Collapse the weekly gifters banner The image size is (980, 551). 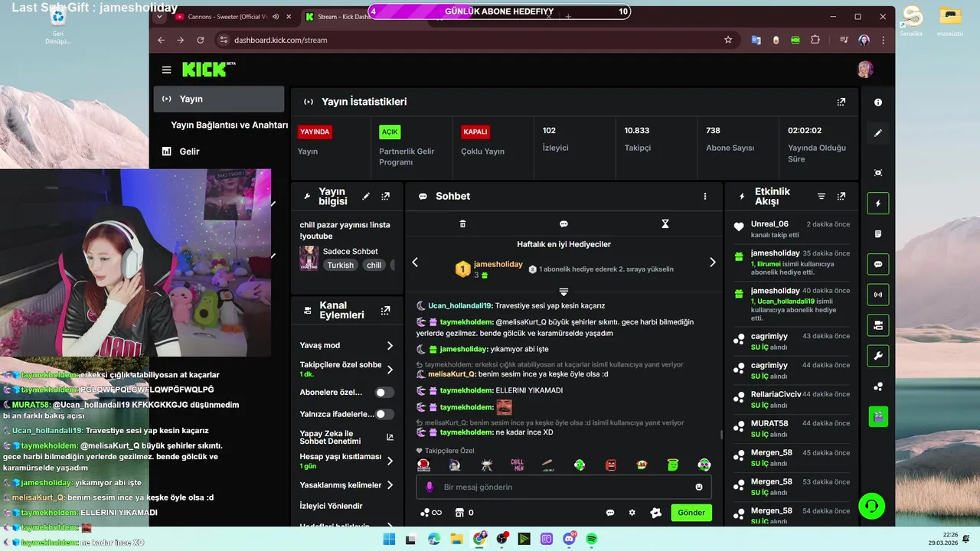point(563,292)
